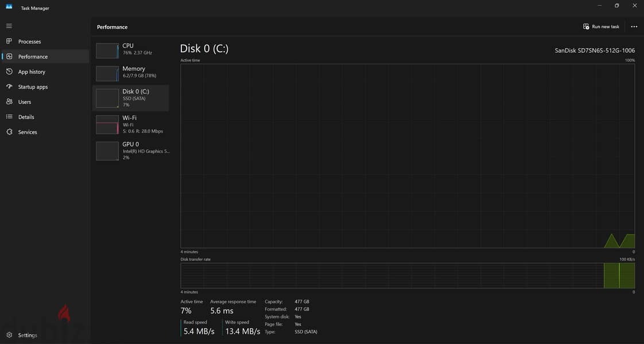Image resolution: width=644 pixels, height=344 pixels.
Task: Click the Capacity 477 GB value
Action: pyautogui.click(x=302, y=302)
